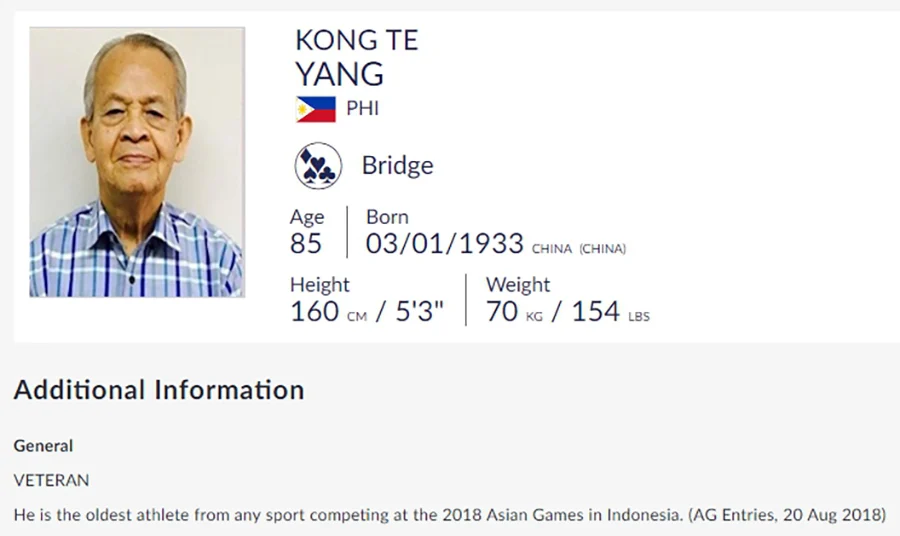Click the YANG surname heading
Screen dimensions: 900x536
pos(339,74)
